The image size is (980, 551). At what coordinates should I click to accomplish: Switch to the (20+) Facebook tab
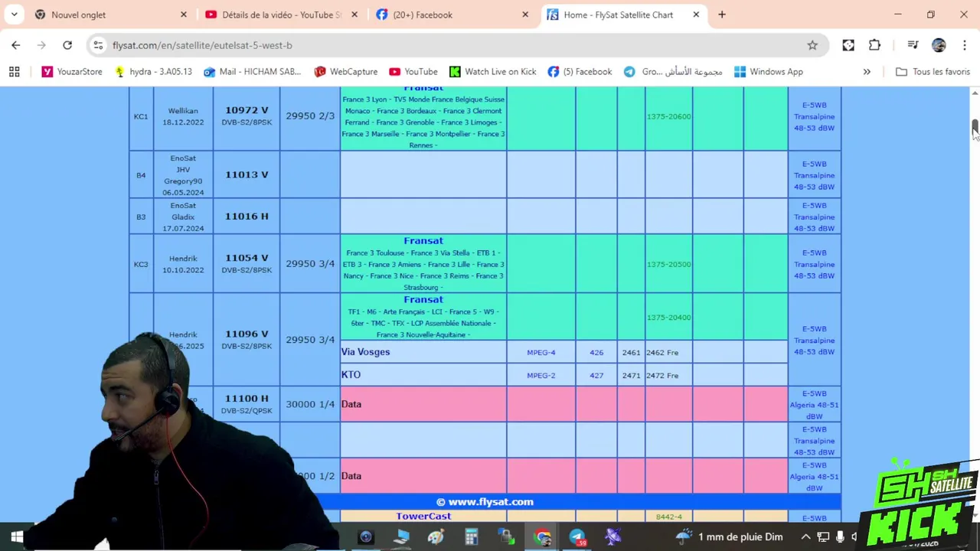(x=450, y=15)
